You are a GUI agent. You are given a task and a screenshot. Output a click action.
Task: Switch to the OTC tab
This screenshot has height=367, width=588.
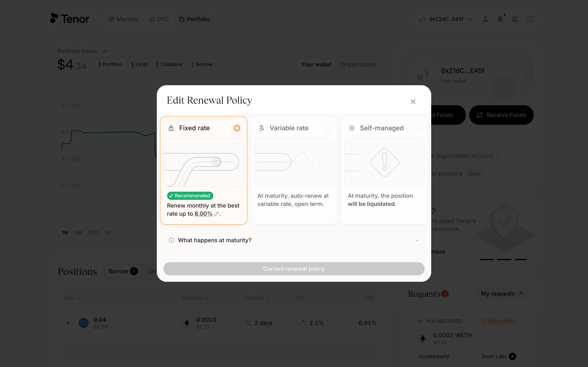pyautogui.click(x=159, y=19)
